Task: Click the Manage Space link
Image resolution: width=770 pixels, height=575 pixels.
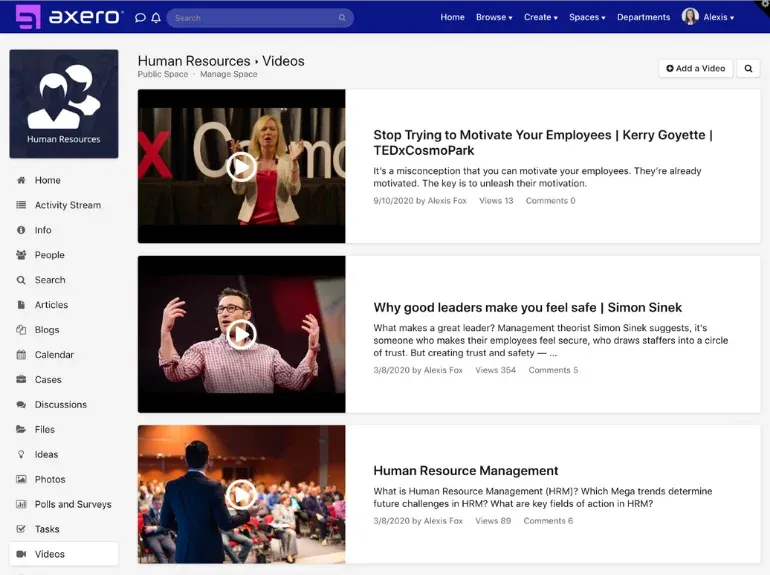Action: [x=228, y=74]
